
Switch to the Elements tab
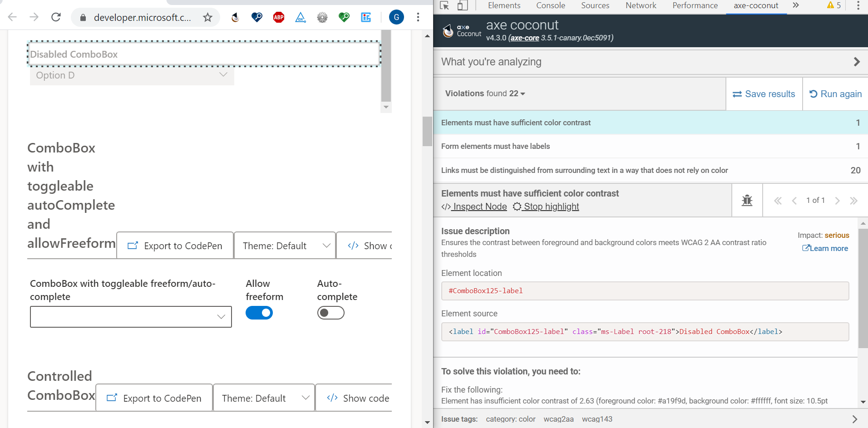[x=504, y=5]
